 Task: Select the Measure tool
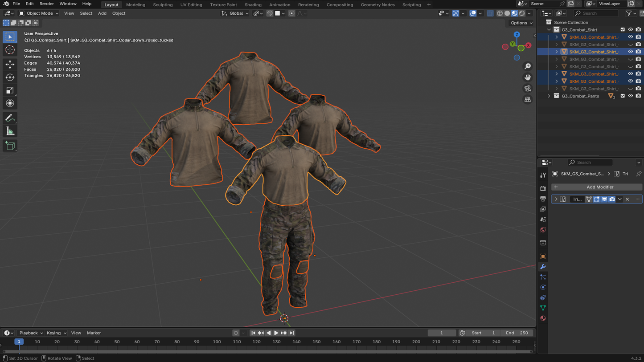coord(10,131)
